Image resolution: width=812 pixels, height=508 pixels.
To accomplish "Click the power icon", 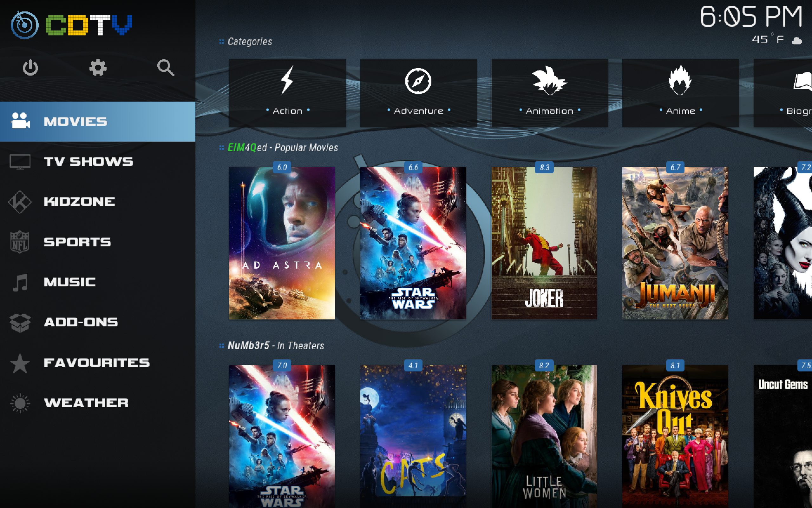I will [x=30, y=68].
